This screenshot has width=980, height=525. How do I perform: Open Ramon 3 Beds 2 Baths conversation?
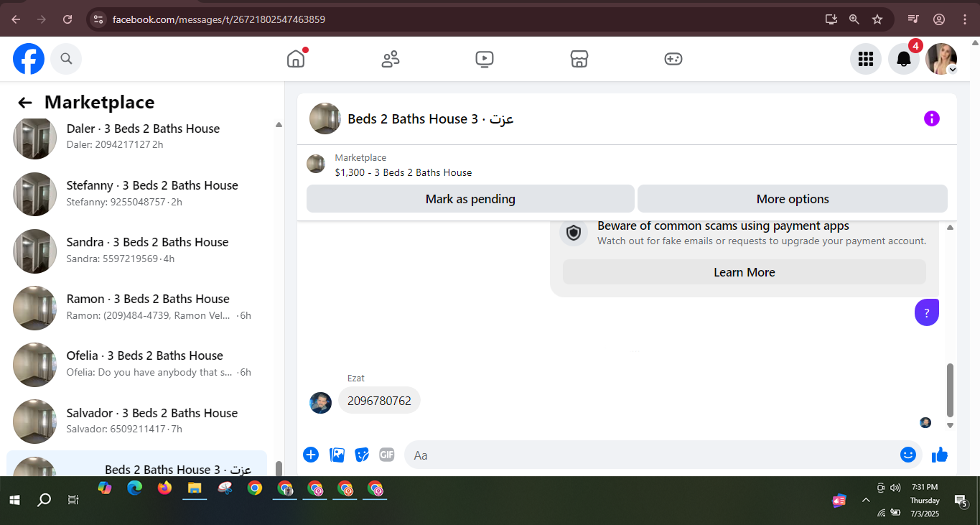pyautogui.click(x=136, y=307)
